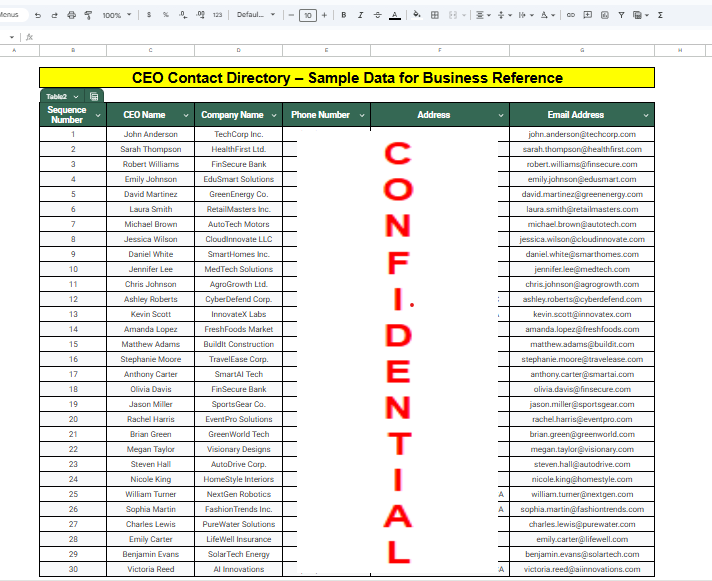712x581 pixels.
Task: Toggle bold formatting
Action: 344,15
